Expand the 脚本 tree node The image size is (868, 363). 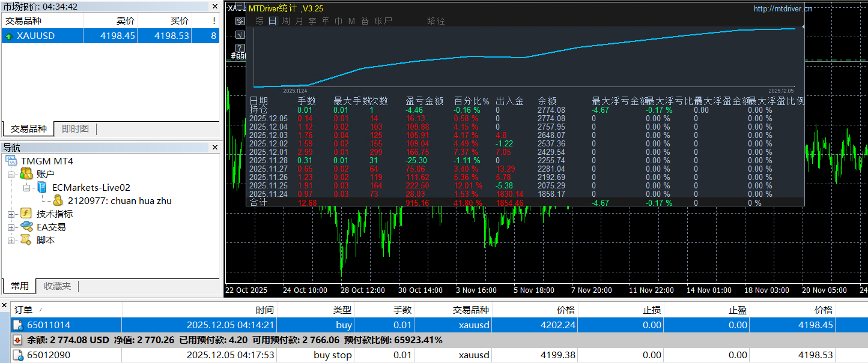(x=11, y=241)
